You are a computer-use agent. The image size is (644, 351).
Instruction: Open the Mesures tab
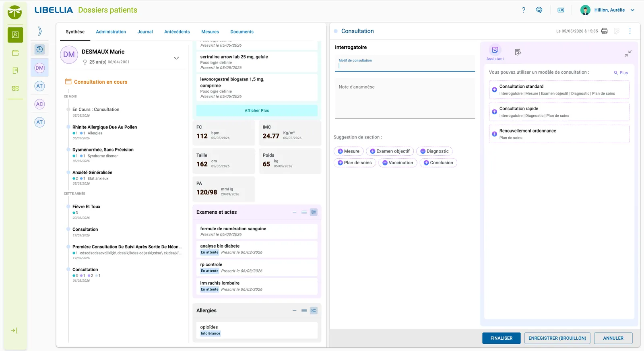pyautogui.click(x=210, y=32)
